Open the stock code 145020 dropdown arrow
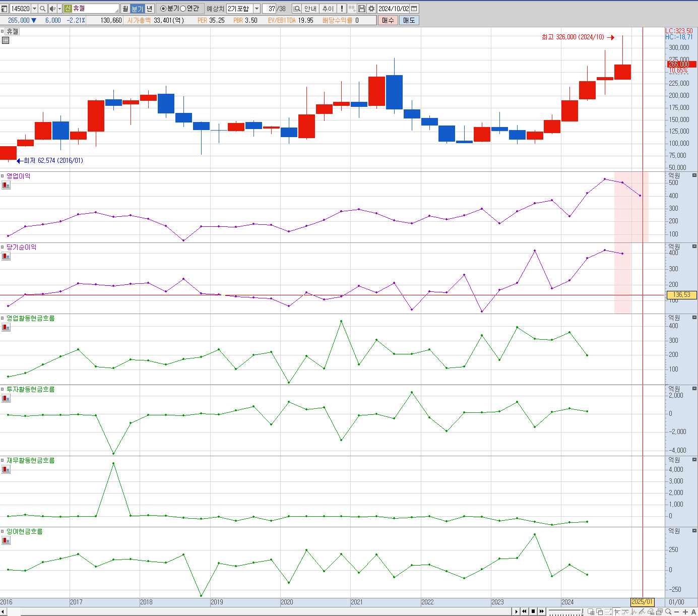698x616 pixels. pyautogui.click(x=34, y=9)
